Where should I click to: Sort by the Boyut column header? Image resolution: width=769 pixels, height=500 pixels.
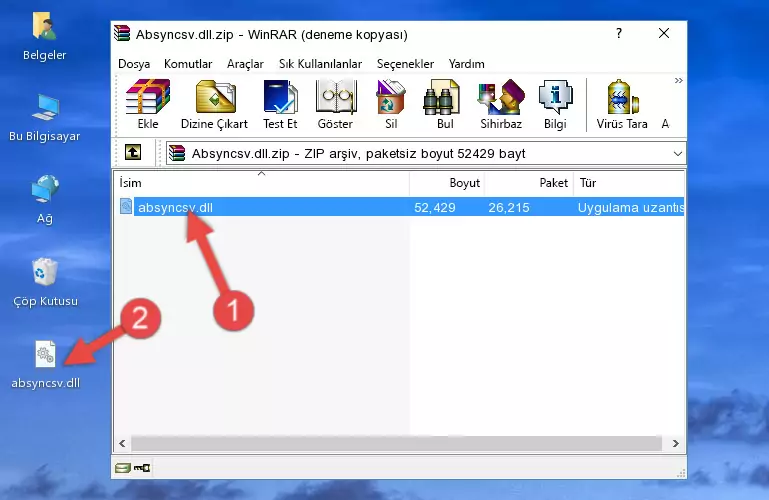[x=447, y=183]
